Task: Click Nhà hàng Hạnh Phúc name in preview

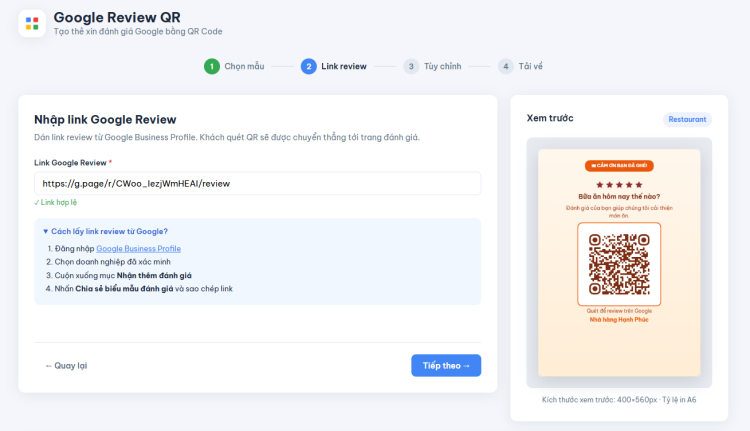Action: click(x=619, y=320)
